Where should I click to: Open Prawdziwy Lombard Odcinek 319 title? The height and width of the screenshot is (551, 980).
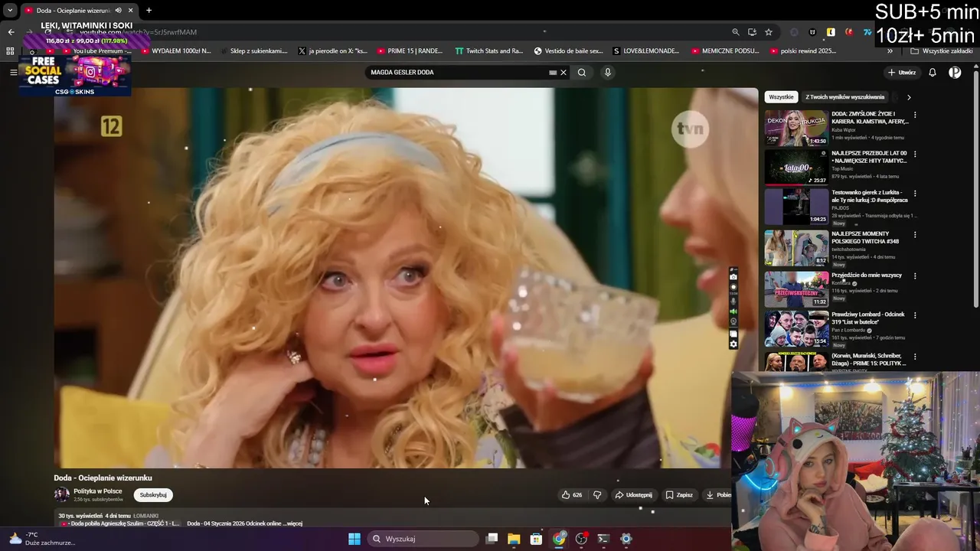868,318
